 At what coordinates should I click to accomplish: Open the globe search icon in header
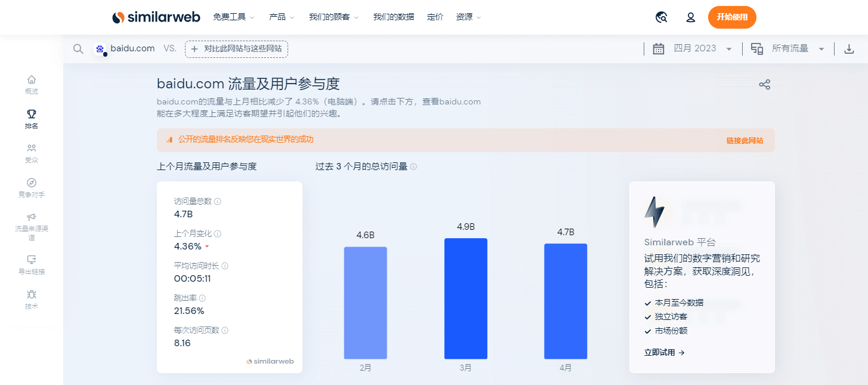[x=661, y=17]
